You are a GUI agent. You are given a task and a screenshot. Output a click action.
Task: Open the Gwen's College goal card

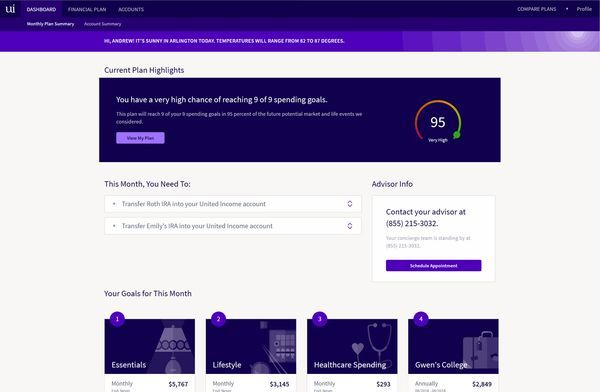tap(453, 346)
